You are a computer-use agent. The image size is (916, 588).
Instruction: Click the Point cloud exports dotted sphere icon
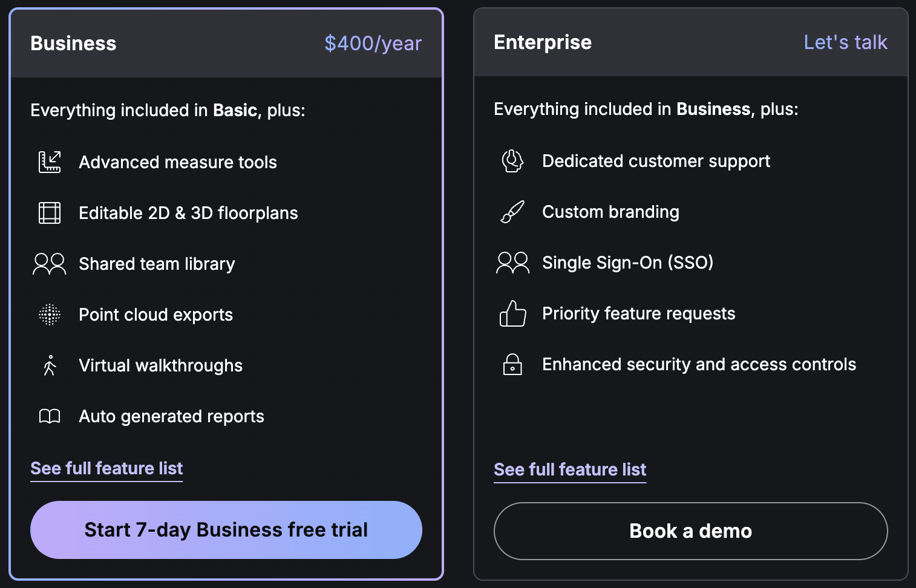(x=49, y=315)
